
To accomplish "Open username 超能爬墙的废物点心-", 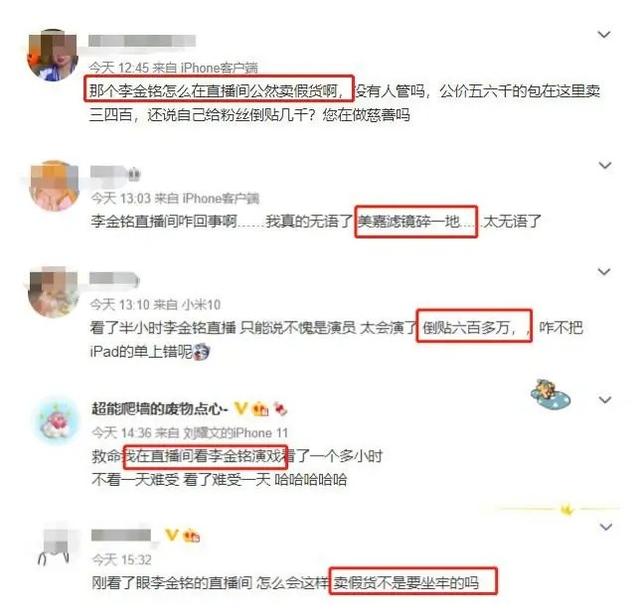I will [x=160, y=408].
